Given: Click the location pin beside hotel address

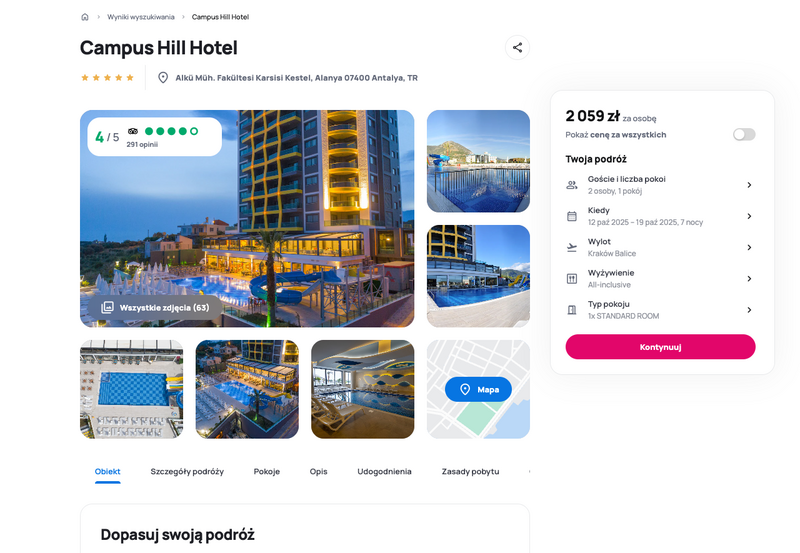Looking at the screenshot, I should tap(163, 78).
